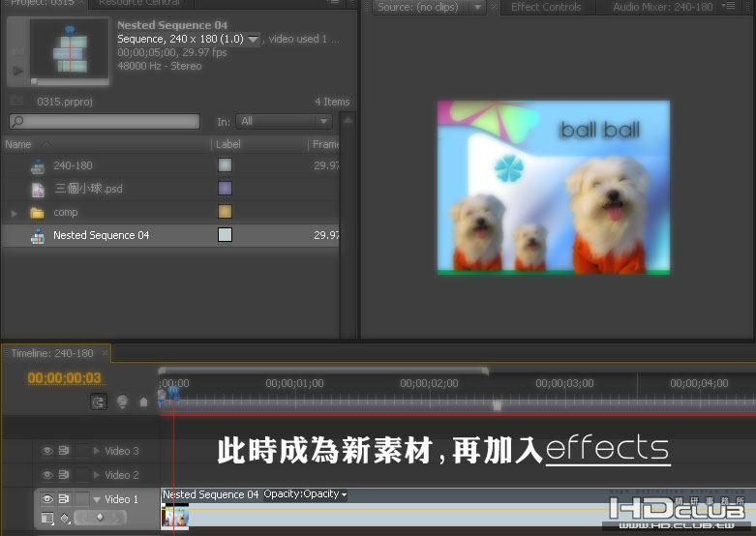Image resolution: width=756 pixels, height=536 pixels.
Task: Sort project items by Name column
Action: tap(17, 144)
